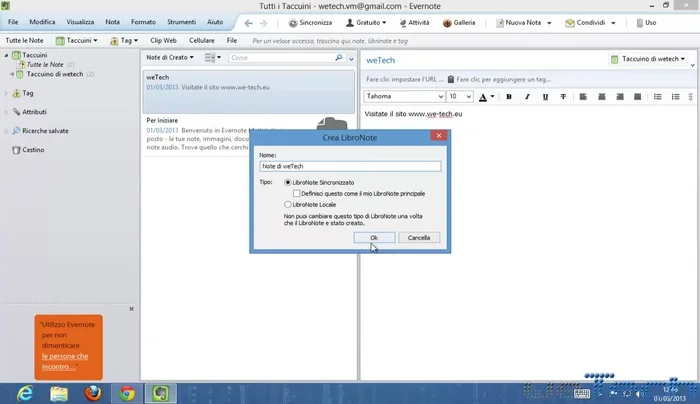Open the Galleria toolbar button
Viewport: 700px width, 404px height.
pyautogui.click(x=446, y=22)
